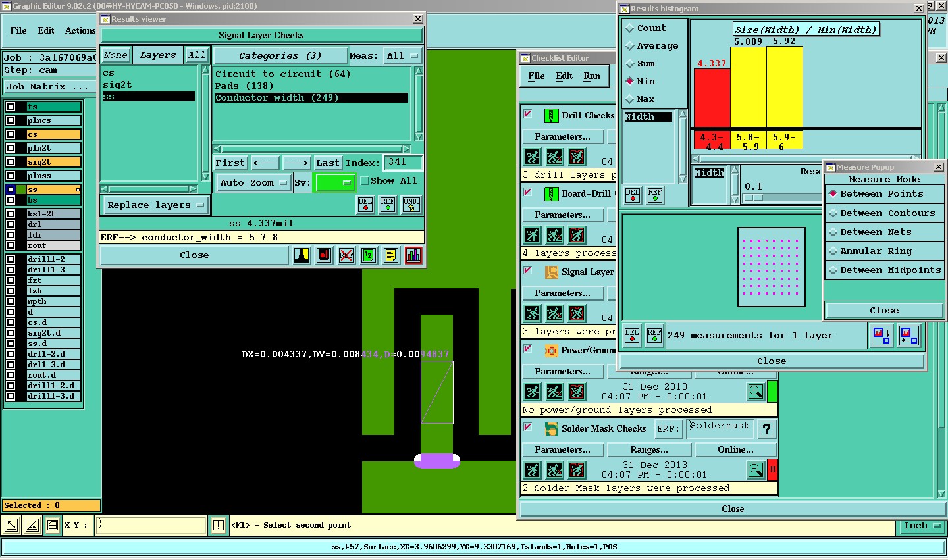The height and width of the screenshot is (560, 948).
Task: Open the Run menu in Checklist Editor
Action: [592, 76]
